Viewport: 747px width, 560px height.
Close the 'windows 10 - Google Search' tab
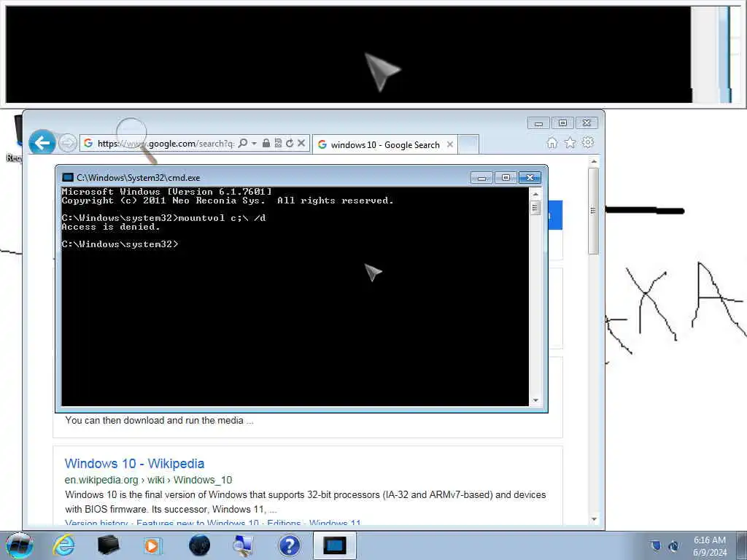point(449,144)
